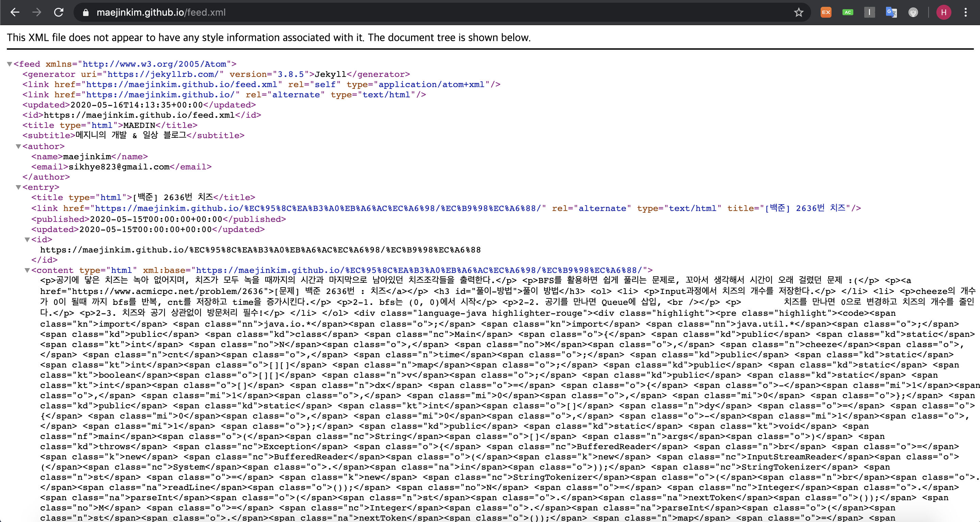Collapse the entry element
The height and width of the screenshot is (522, 980).
[18, 187]
